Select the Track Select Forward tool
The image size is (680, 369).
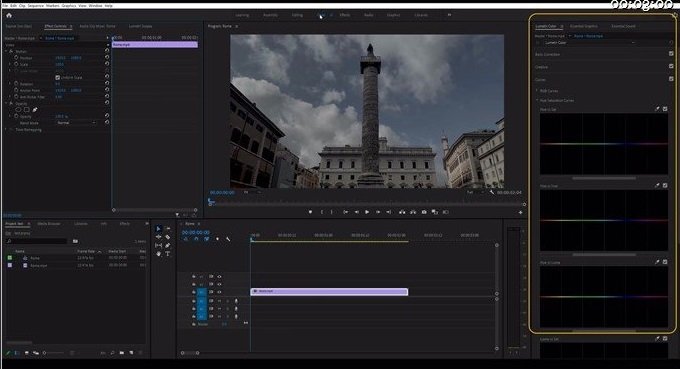[x=168, y=229]
